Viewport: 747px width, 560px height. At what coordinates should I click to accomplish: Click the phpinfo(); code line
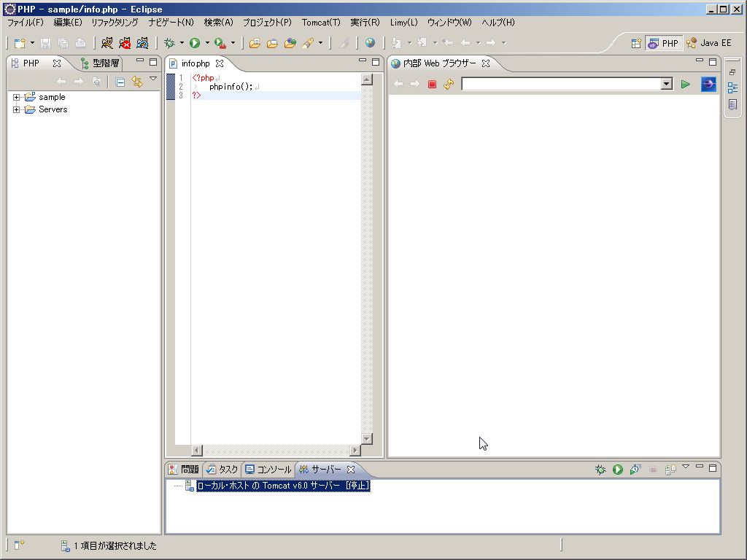point(231,87)
